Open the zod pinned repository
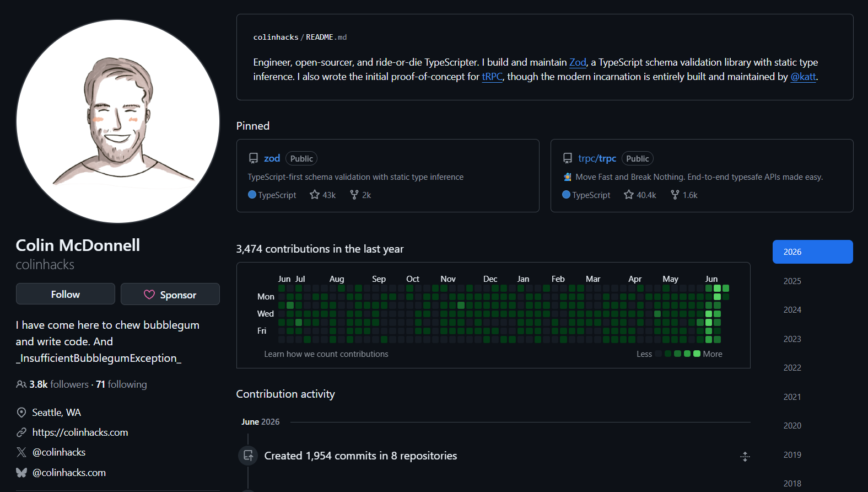Viewport: 868px width, 492px height. click(272, 158)
